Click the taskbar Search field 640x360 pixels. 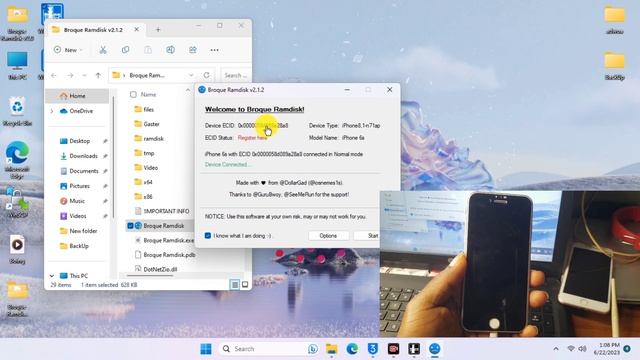[270, 349]
